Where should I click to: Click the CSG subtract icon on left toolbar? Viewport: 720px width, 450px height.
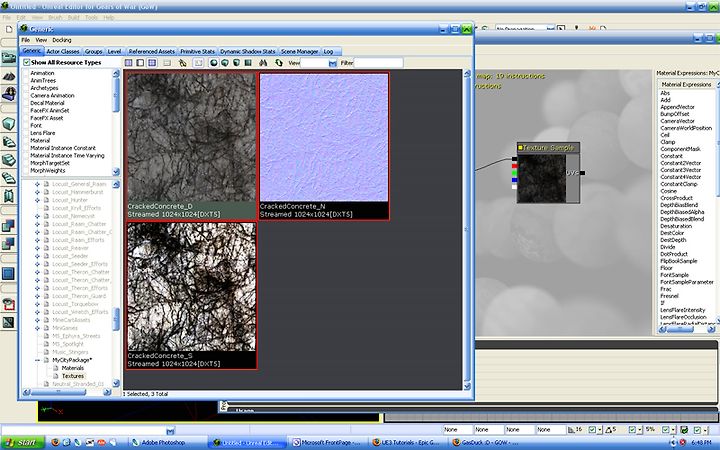[9, 243]
